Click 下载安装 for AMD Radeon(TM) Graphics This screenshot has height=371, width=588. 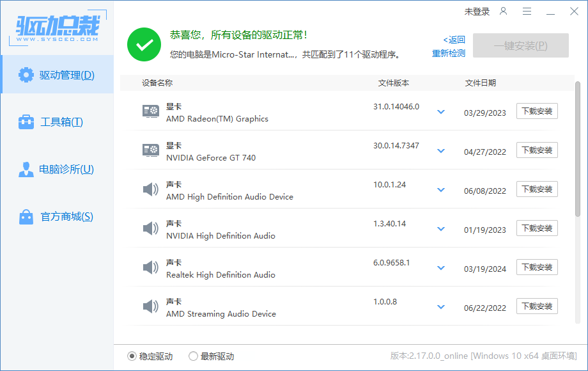pyautogui.click(x=537, y=111)
